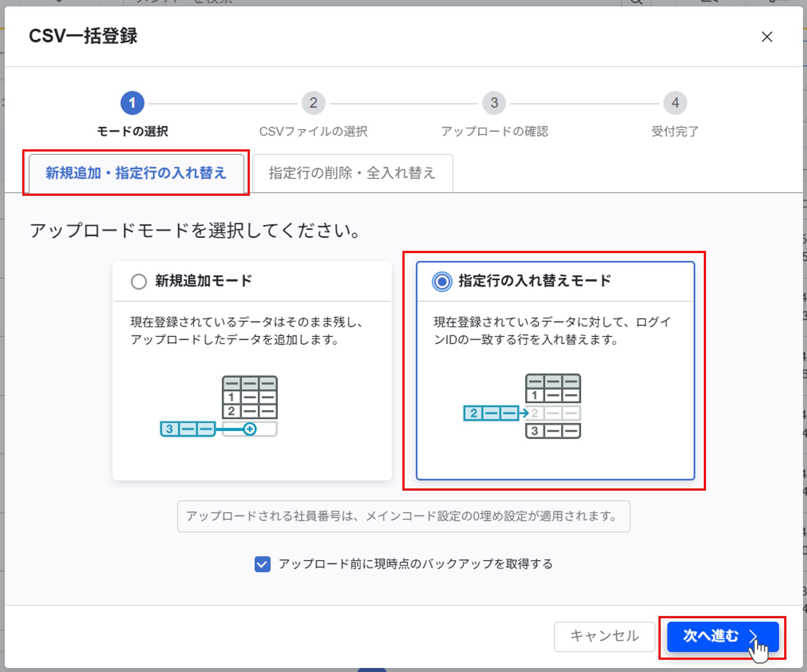Screen dimensions: 807x672
Task: Click the add-row table illustration in 新規追加モード
Action: (x=219, y=406)
